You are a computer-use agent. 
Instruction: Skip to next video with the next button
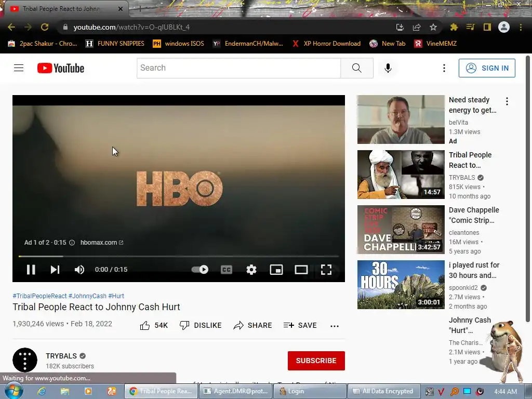55,270
